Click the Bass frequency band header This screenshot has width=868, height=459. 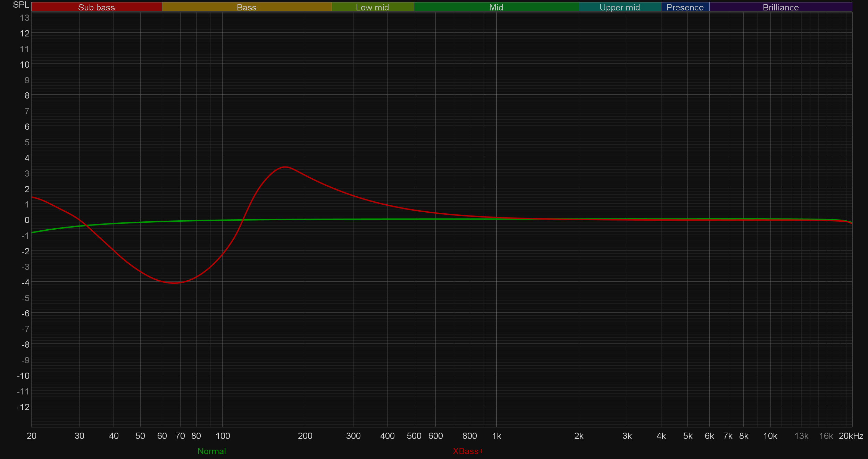(246, 7)
